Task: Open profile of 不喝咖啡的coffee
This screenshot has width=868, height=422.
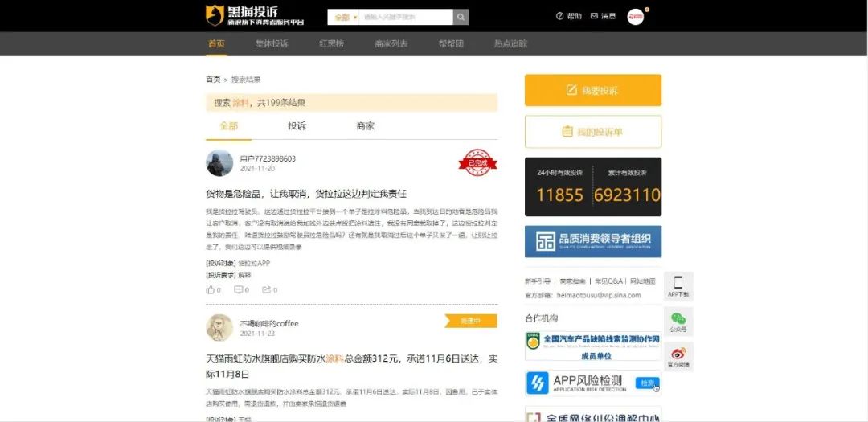Action: pyautogui.click(x=269, y=323)
